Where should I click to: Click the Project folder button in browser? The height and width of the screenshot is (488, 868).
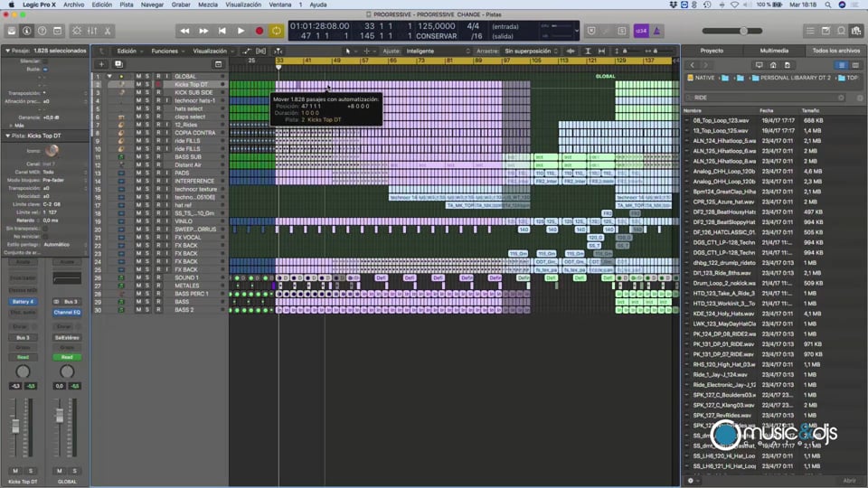788,65
